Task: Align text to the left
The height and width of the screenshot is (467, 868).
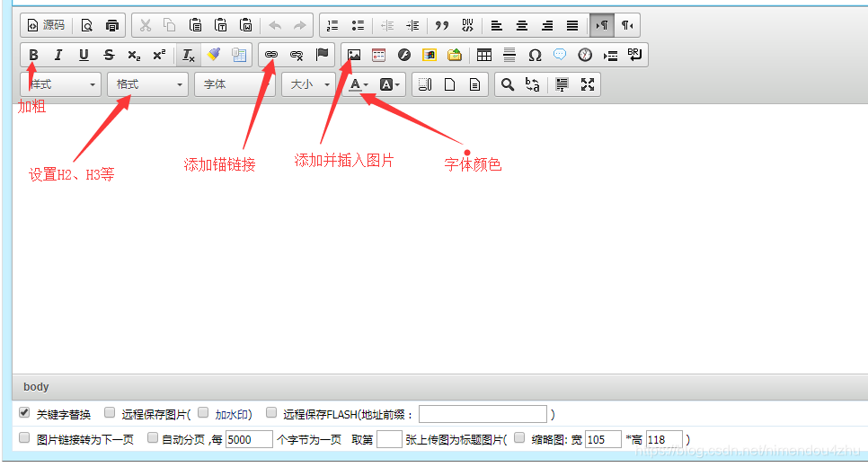Action: pyautogui.click(x=497, y=25)
